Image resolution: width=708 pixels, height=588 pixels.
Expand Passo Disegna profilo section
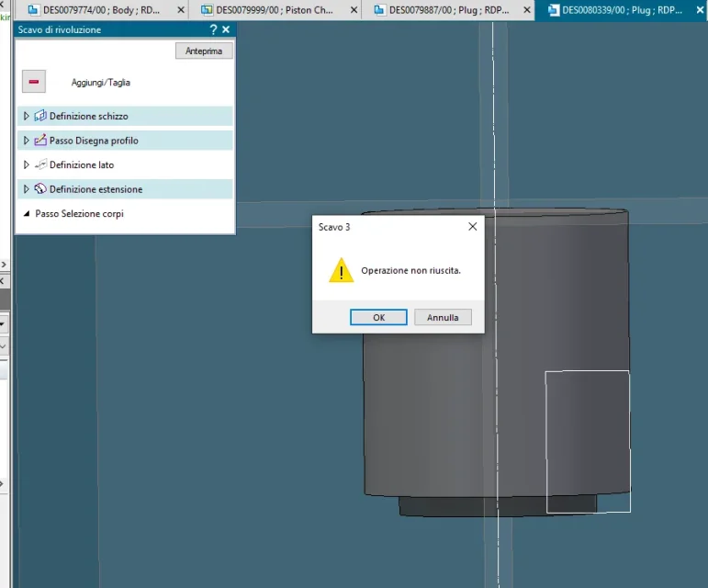[27, 141]
